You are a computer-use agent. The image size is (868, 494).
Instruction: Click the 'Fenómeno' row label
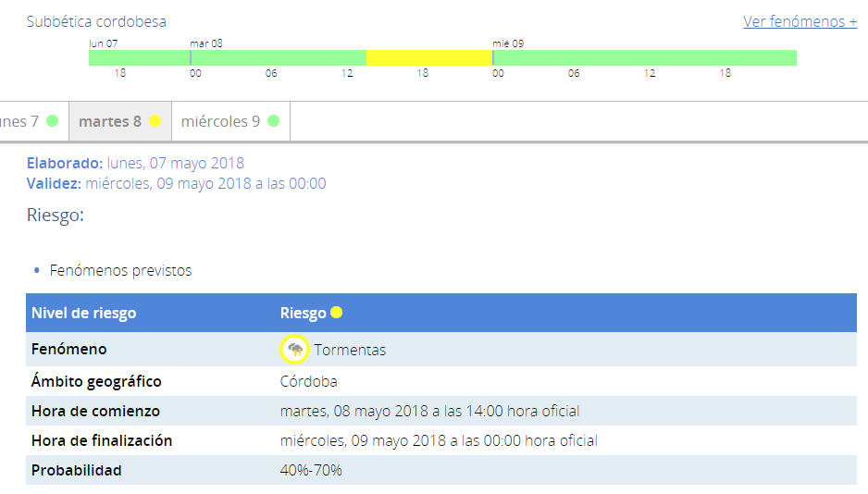[x=68, y=349]
